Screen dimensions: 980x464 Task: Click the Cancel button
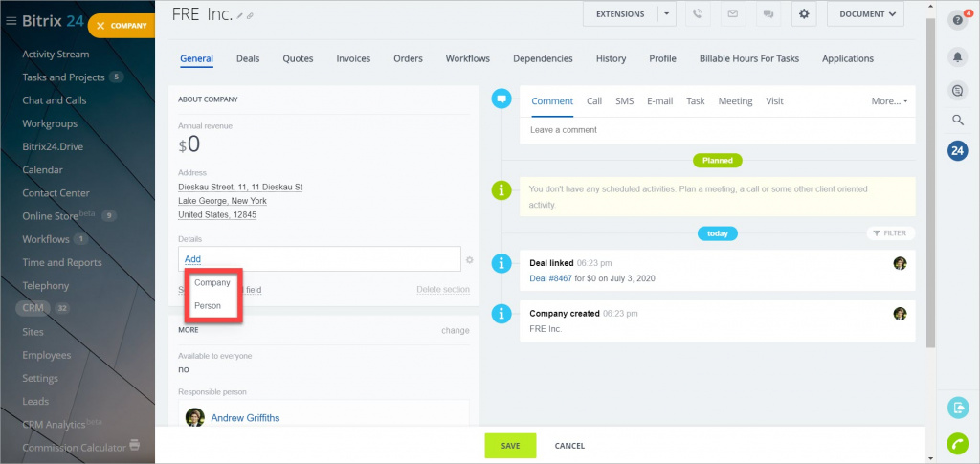point(570,446)
